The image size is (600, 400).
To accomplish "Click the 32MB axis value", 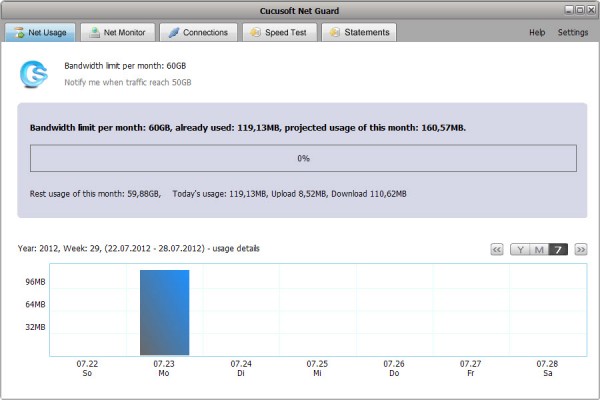I will click(35, 327).
